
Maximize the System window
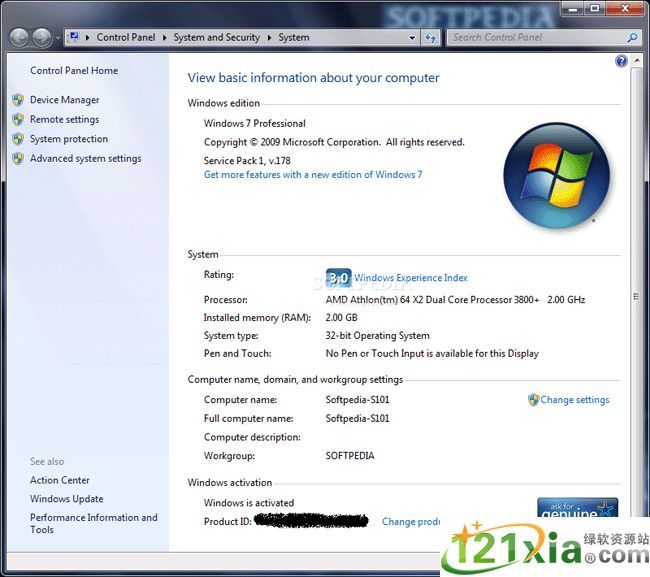pyautogui.click(x=594, y=8)
